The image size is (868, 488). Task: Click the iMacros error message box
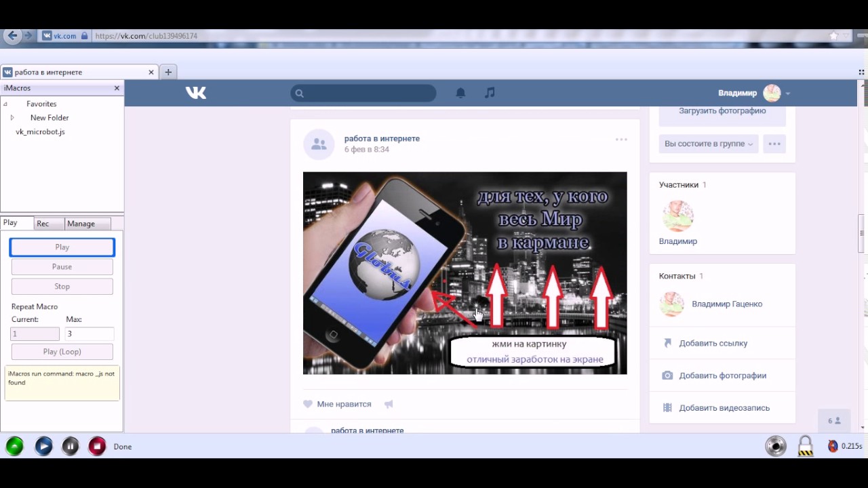[x=62, y=384]
